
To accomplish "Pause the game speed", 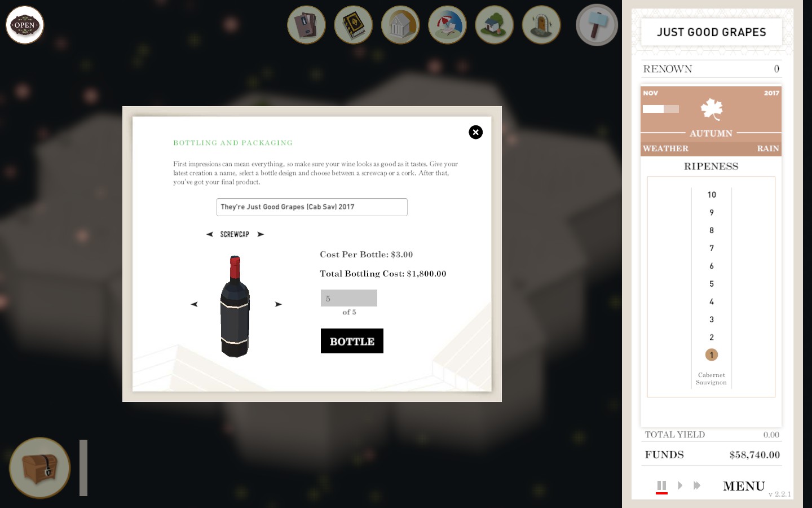I will click(x=662, y=485).
